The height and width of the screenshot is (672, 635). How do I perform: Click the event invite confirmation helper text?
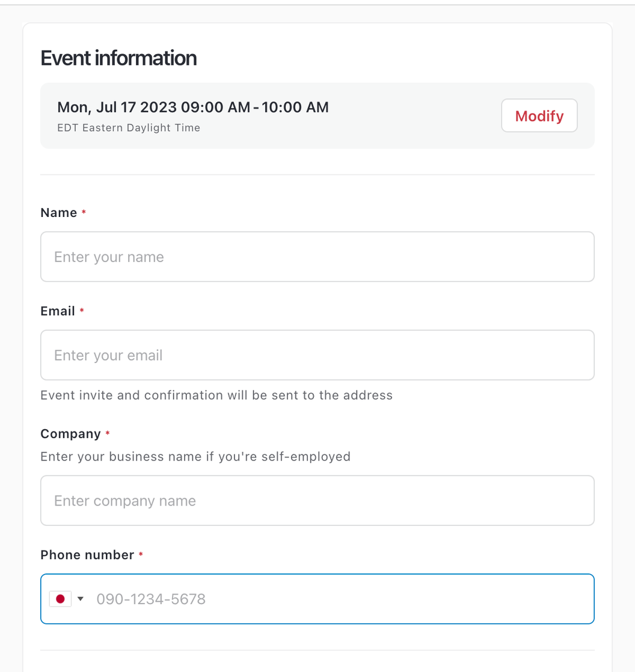(216, 395)
